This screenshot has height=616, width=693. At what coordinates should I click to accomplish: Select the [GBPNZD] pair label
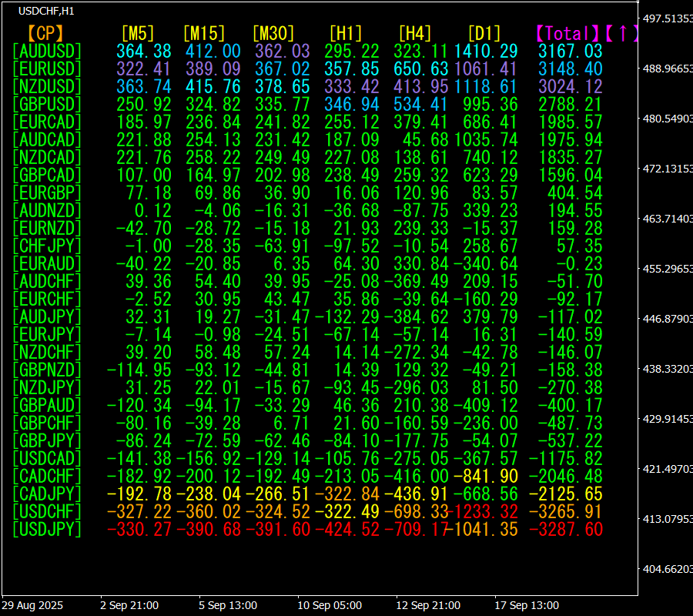[47, 370]
